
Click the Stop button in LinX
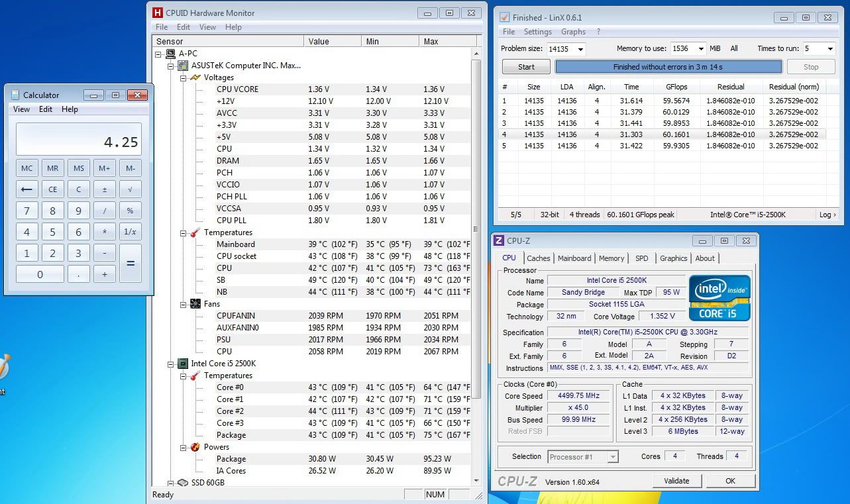click(811, 67)
